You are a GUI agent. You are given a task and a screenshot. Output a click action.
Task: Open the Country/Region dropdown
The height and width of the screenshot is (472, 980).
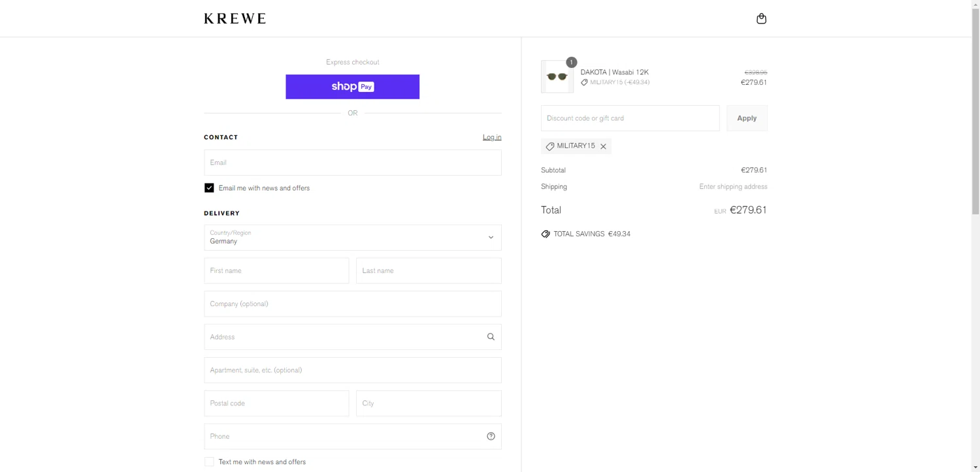pos(353,238)
